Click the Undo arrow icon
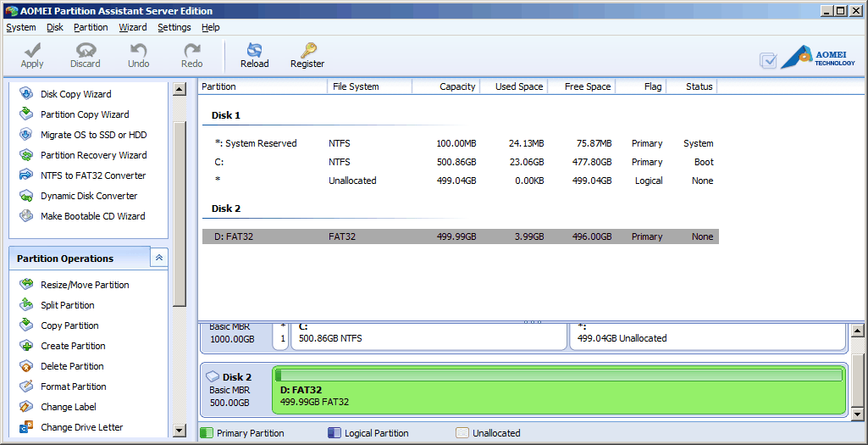The width and height of the screenshot is (868, 445). click(x=138, y=50)
